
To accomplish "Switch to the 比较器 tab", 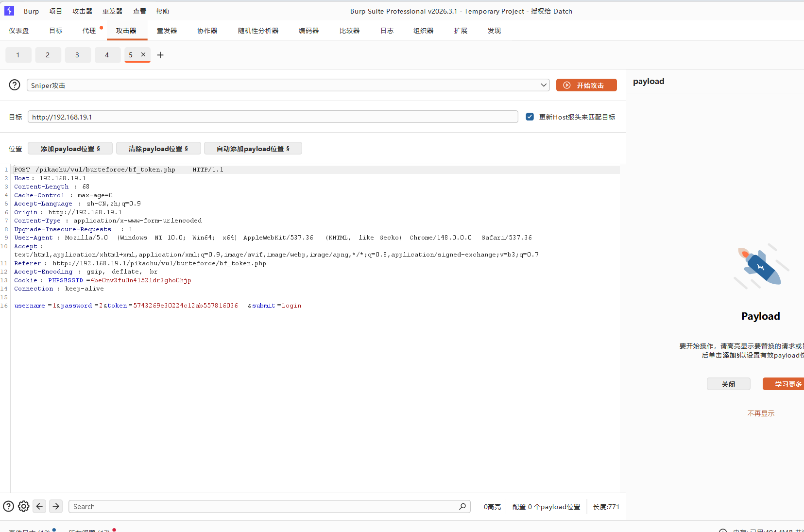I will [x=349, y=31].
